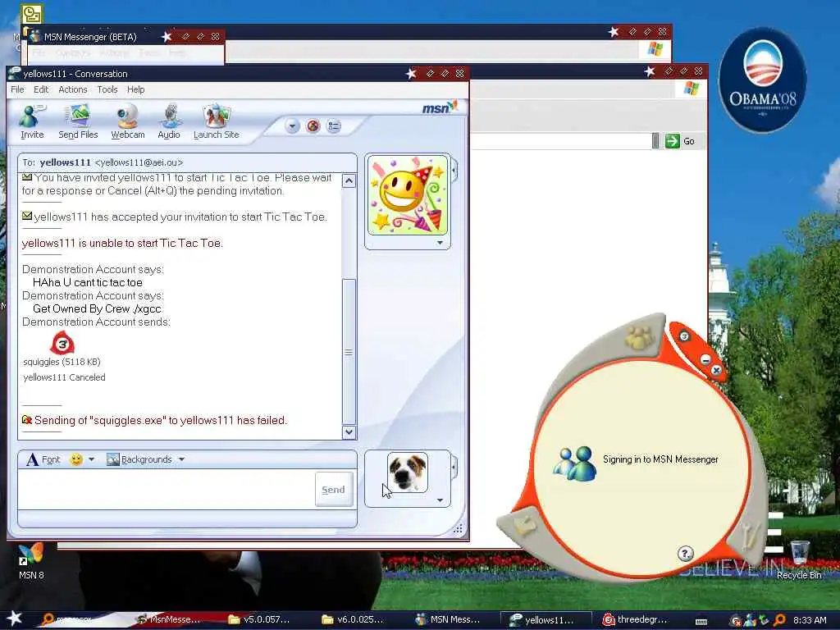Click the squiggles.exe failed transfer message

click(x=154, y=421)
